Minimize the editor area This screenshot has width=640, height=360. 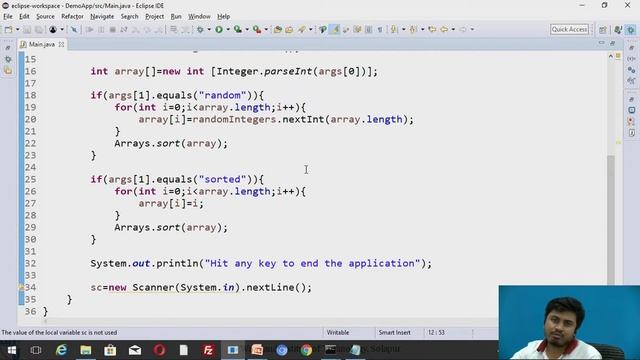point(601,43)
